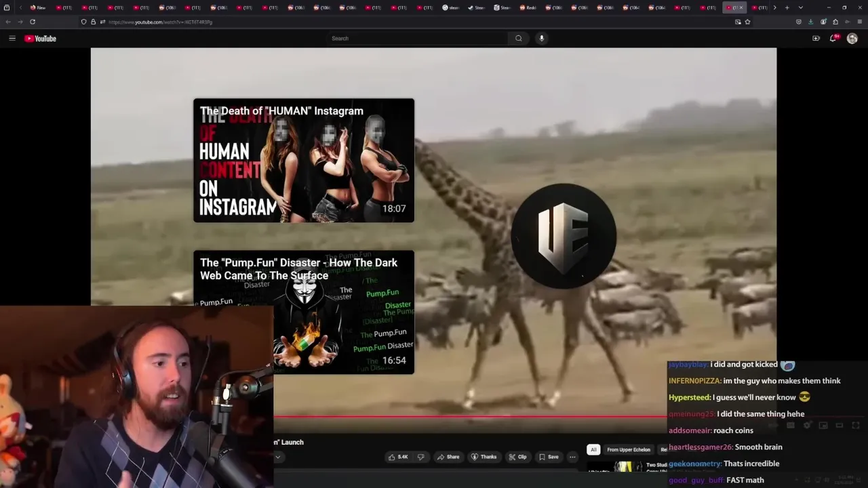Toggle the autoplay switch in player
This screenshot has width=868, height=488.
773,425
